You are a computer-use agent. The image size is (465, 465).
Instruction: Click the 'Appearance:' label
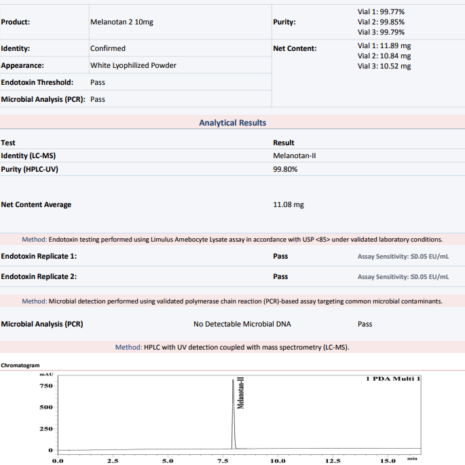point(22,65)
